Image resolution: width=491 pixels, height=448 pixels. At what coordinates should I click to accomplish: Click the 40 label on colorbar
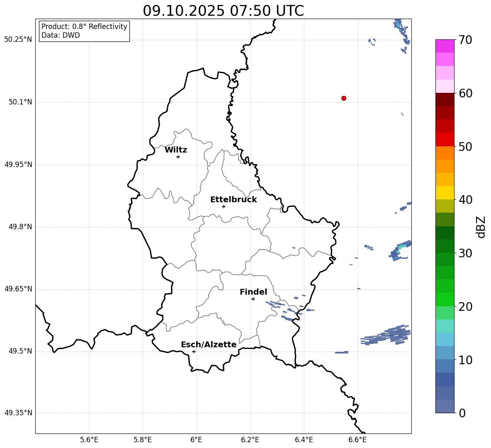coord(465,200)
